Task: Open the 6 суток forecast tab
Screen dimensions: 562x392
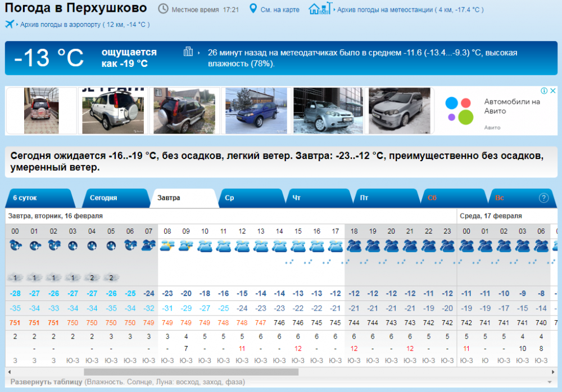Action: tap(25, 198)
